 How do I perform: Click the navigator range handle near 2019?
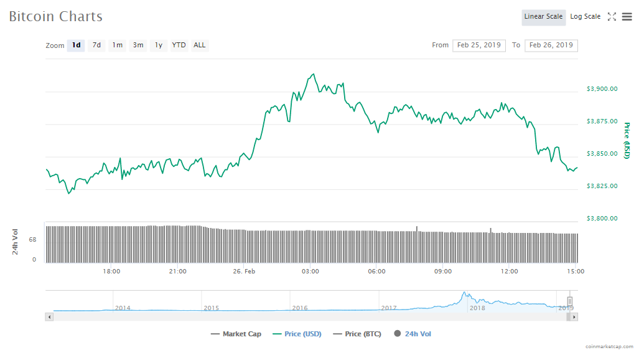click(x=569, y=301)
